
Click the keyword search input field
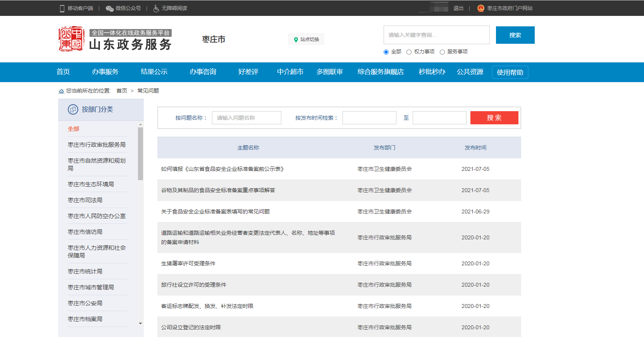coord(436,35)
